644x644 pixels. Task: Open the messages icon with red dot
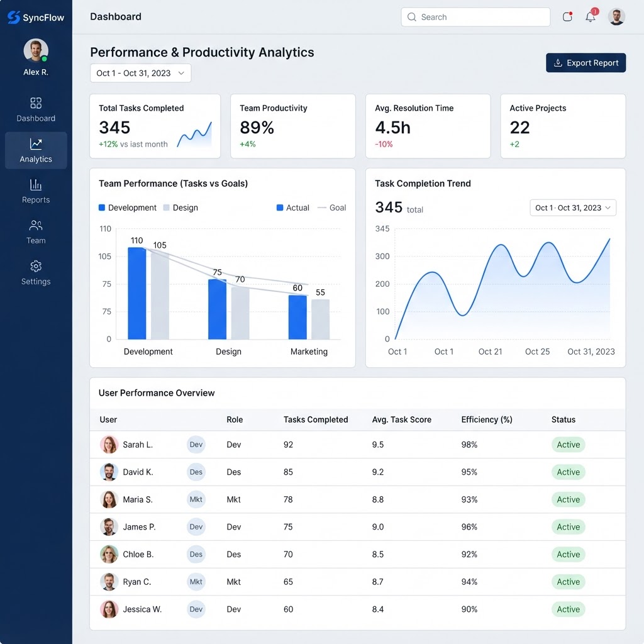click(x=567, y=17)
